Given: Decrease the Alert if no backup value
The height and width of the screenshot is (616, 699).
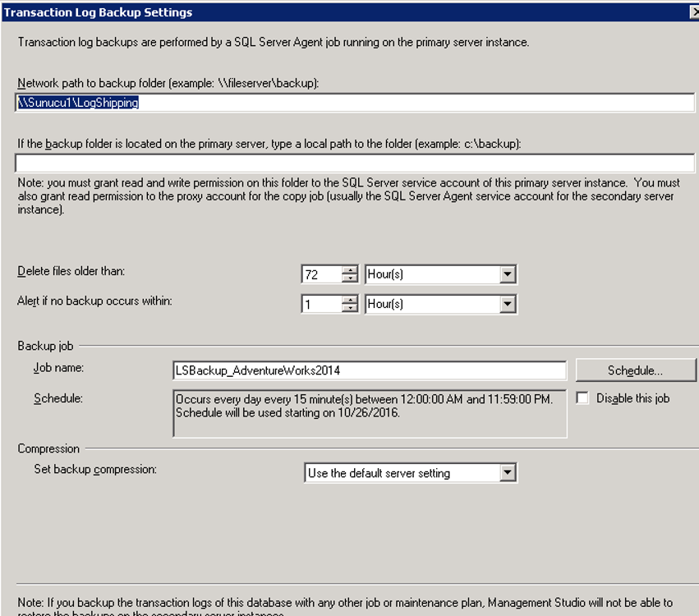Looking at the screenshot, I should 351,309.
